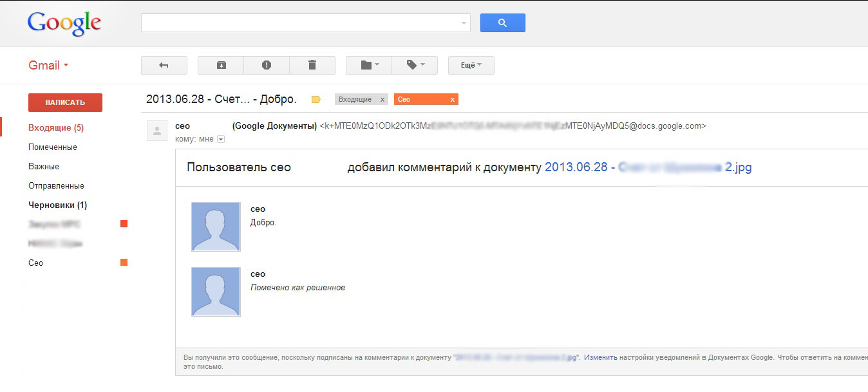Click the blue search magnifier button
868x392 pixels.
(x=502, y=22)
